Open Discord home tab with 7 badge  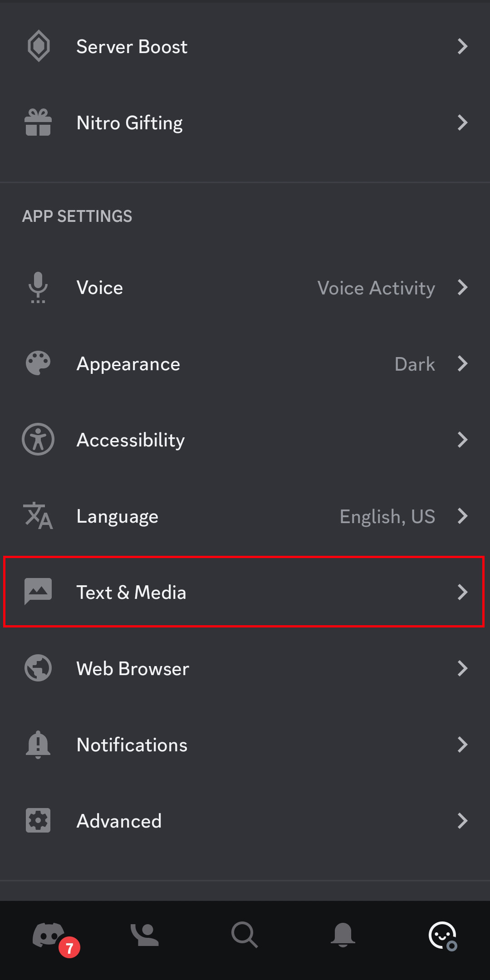(x=49, y=936)
